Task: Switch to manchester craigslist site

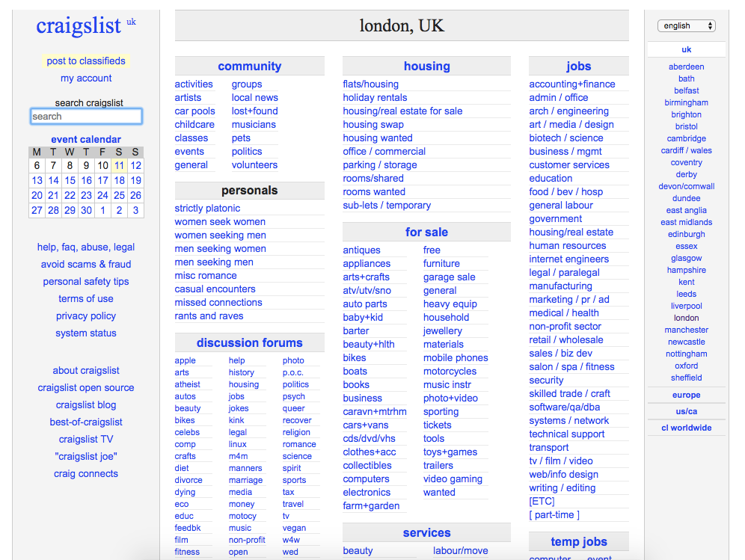Action: (686, 330)
